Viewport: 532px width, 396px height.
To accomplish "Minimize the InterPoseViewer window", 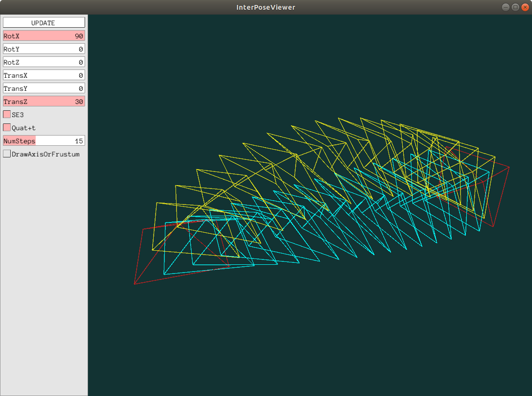I will click(x=506, y=7).
